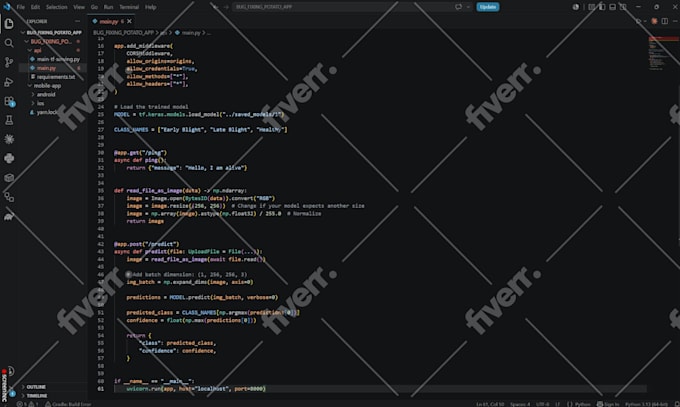The image size is (680, 407).
Task: Collapse the api folder
Action: coord(52,50)
